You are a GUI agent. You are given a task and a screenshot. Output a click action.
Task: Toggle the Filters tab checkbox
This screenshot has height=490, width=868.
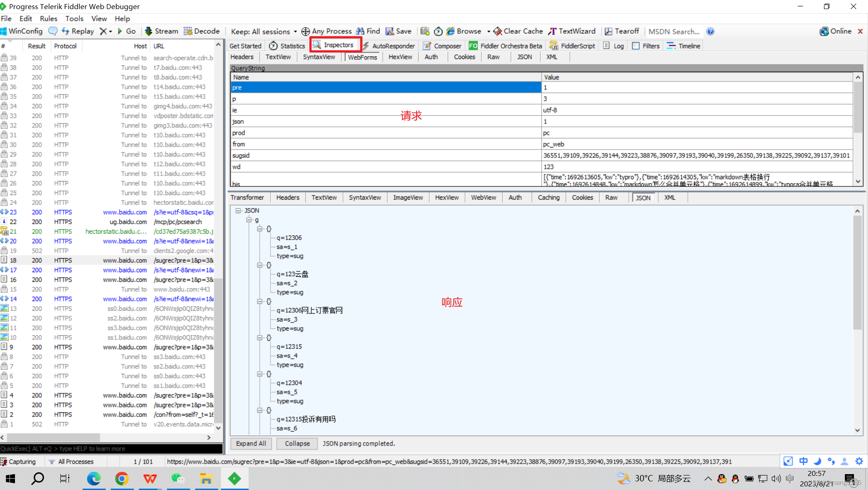636,46
